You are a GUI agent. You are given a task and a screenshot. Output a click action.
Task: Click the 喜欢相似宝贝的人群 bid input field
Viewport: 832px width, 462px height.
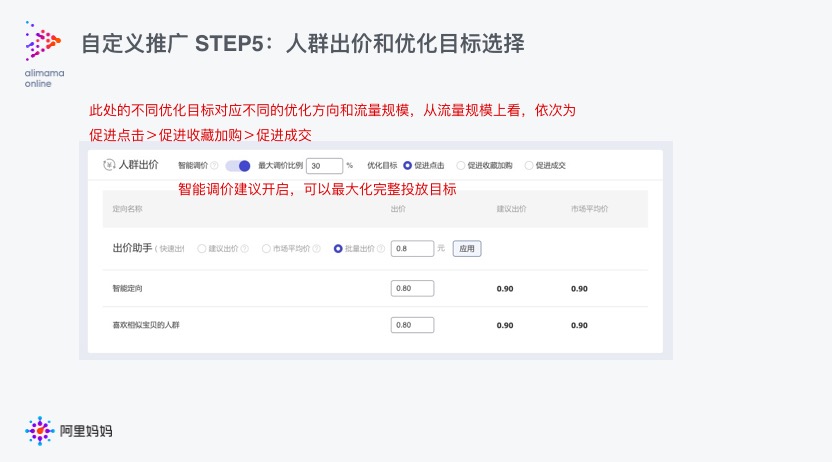412,325
